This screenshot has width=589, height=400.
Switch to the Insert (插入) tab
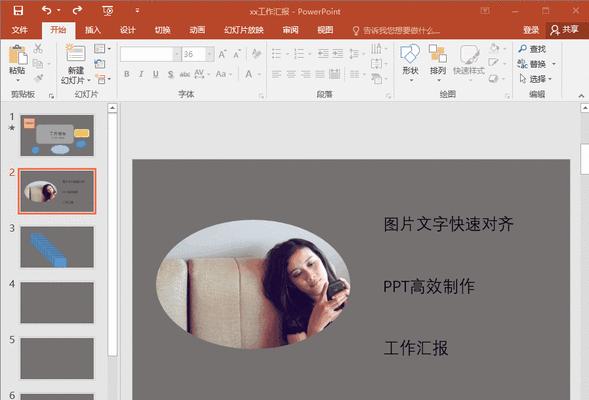point(92,30)
